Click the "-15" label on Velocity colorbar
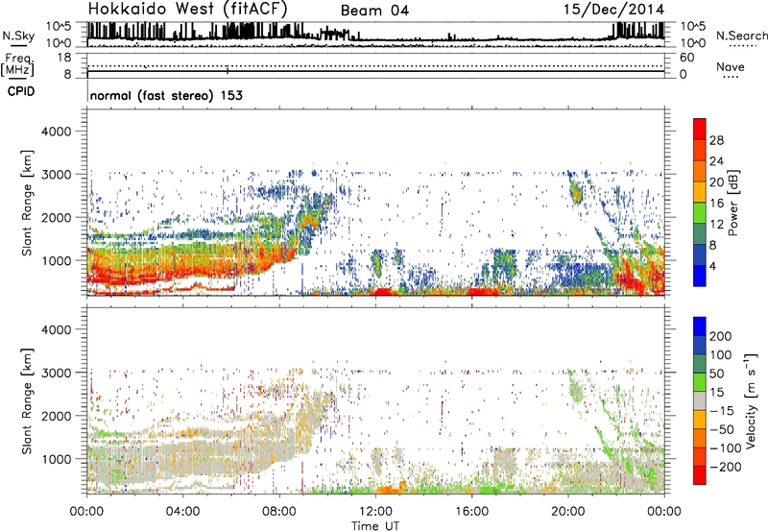Screen dimensions: 768x532 click(722, 410)
